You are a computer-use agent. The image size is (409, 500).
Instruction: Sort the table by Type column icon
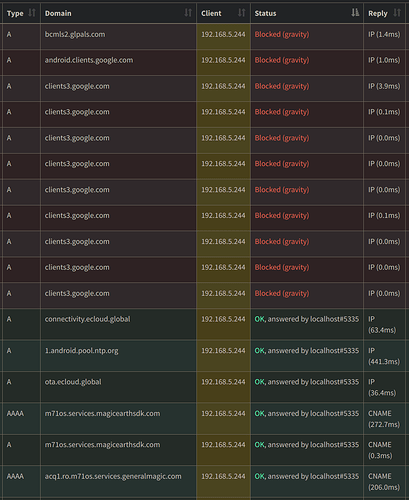[x=32, y=13]
